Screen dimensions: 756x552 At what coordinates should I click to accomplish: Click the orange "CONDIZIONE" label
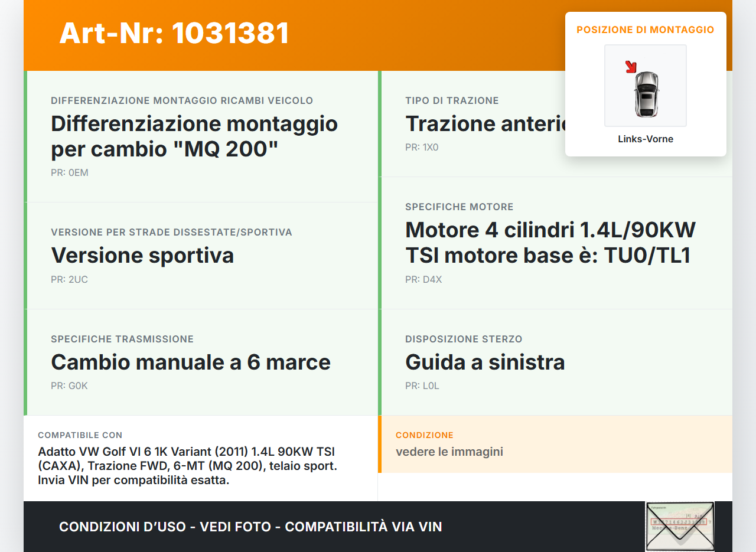point(425,435)
